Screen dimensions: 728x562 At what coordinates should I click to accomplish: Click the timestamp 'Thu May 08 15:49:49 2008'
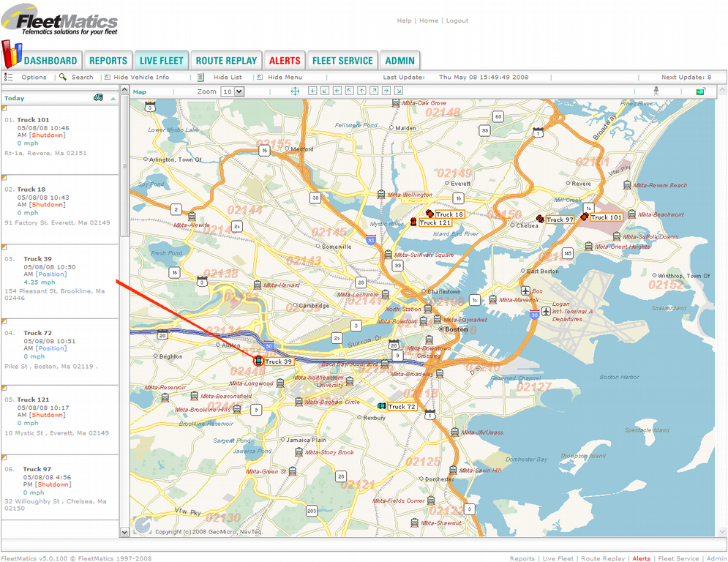tap(484, 77)
